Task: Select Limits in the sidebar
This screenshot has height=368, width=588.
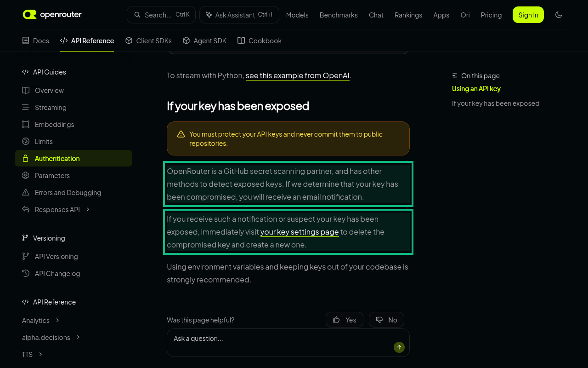Action: (73, 141)
